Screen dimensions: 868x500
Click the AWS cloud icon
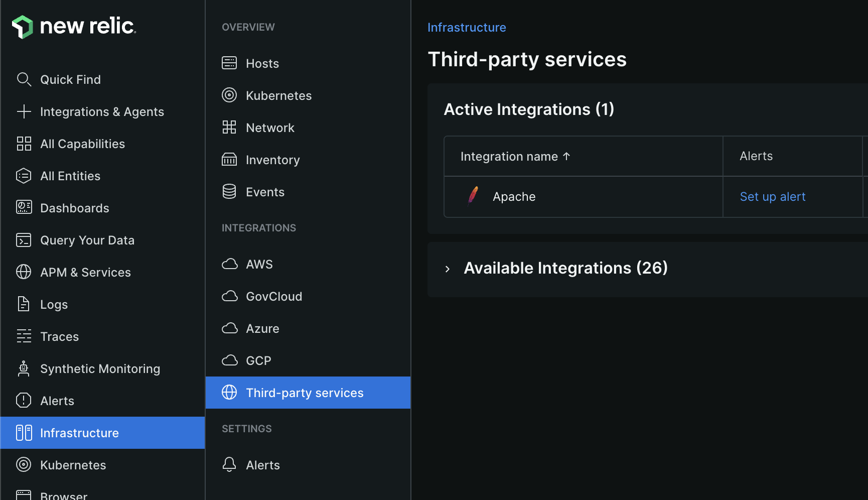[x=229, y=264]
